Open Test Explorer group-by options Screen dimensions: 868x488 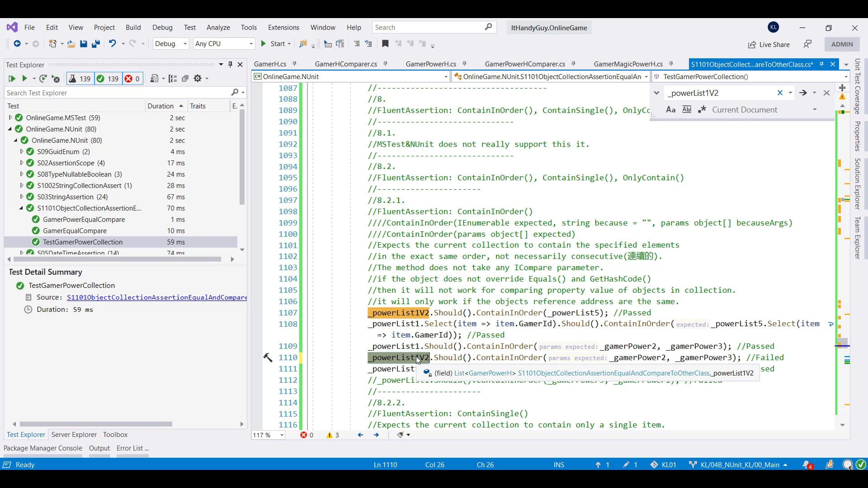click(x=173, y=79)
